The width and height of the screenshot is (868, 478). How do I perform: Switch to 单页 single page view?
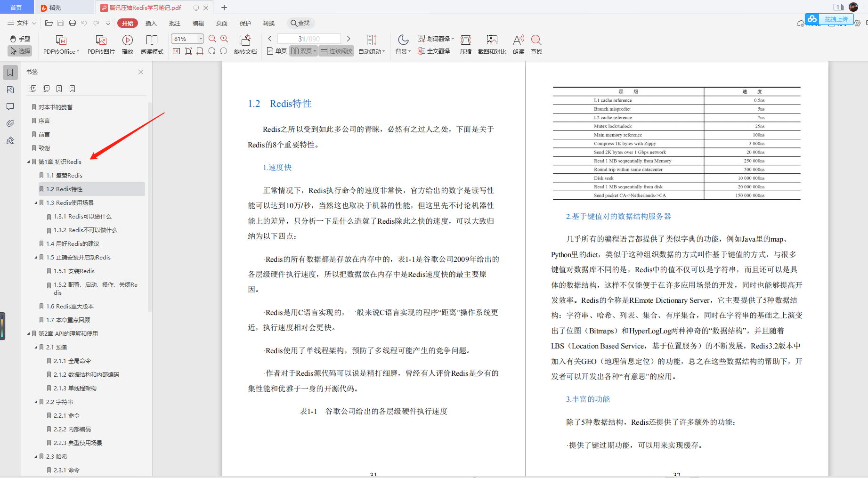[276, 51]
